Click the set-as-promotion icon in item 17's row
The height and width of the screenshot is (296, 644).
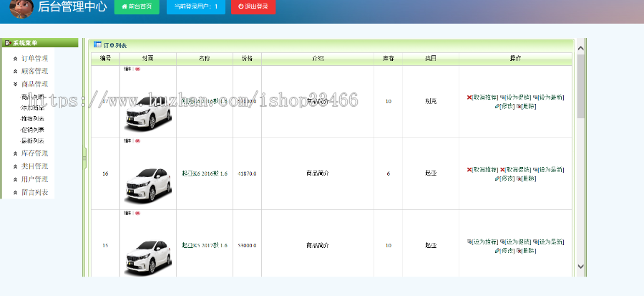[x=502, y=97]
